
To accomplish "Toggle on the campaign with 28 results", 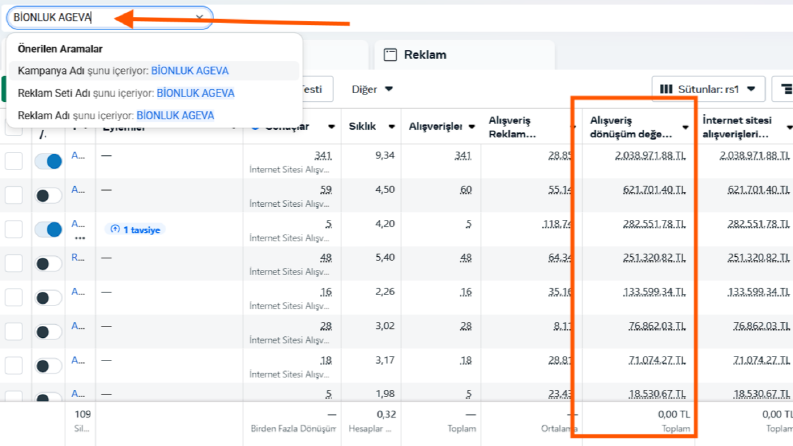I will [48, 332].
